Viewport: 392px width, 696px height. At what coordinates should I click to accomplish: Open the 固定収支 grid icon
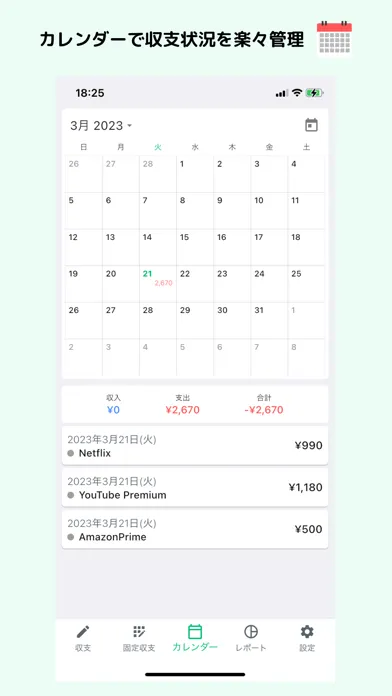coord(139,632)
